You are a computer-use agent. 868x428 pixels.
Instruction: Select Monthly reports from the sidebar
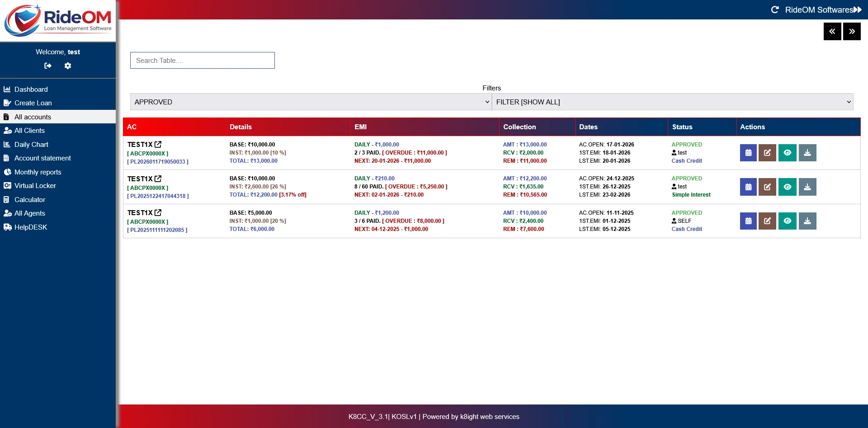tap(38, 172)
